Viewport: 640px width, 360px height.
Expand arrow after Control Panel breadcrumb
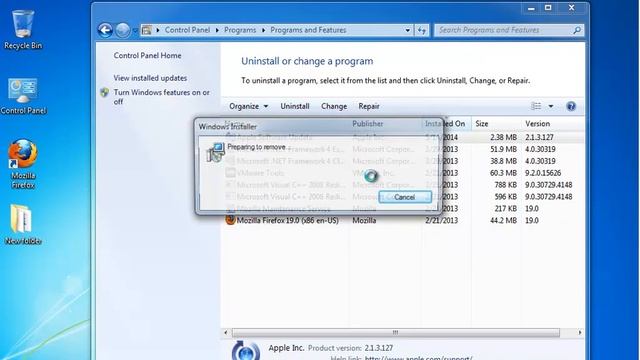217,30
